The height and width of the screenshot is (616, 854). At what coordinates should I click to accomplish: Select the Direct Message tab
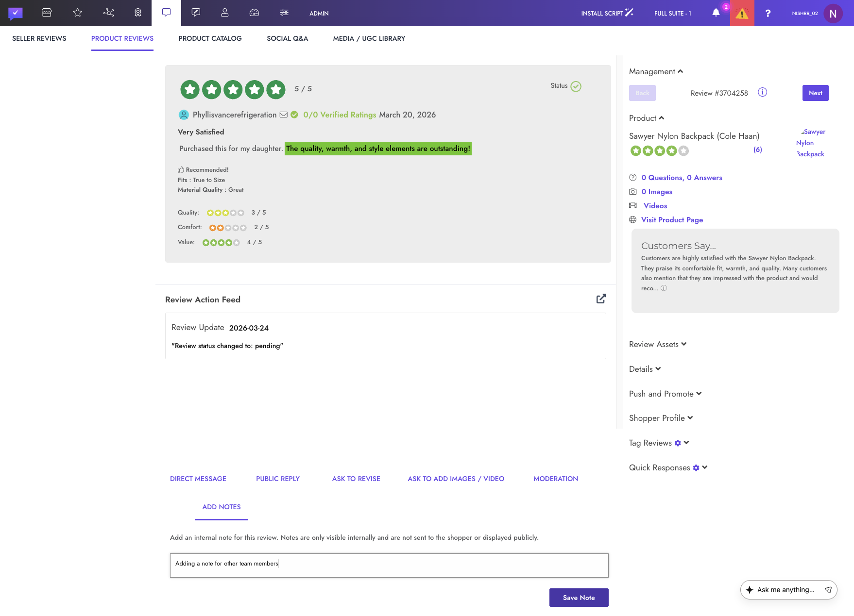point(198,479)
